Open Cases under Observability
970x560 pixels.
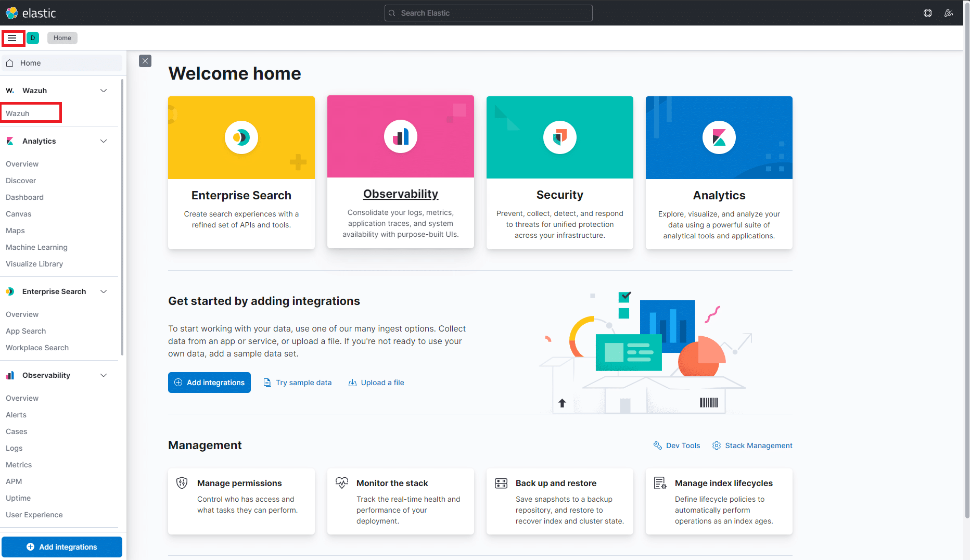16,431
